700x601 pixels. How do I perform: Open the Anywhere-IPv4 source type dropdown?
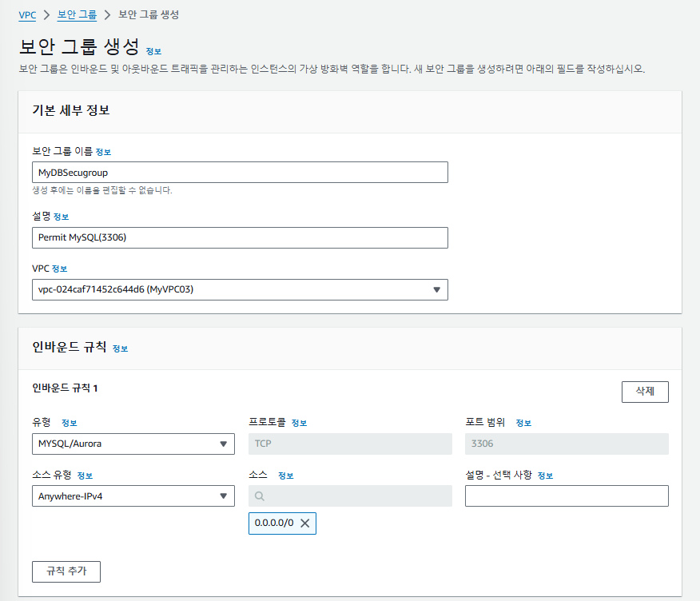click(133, 496)
